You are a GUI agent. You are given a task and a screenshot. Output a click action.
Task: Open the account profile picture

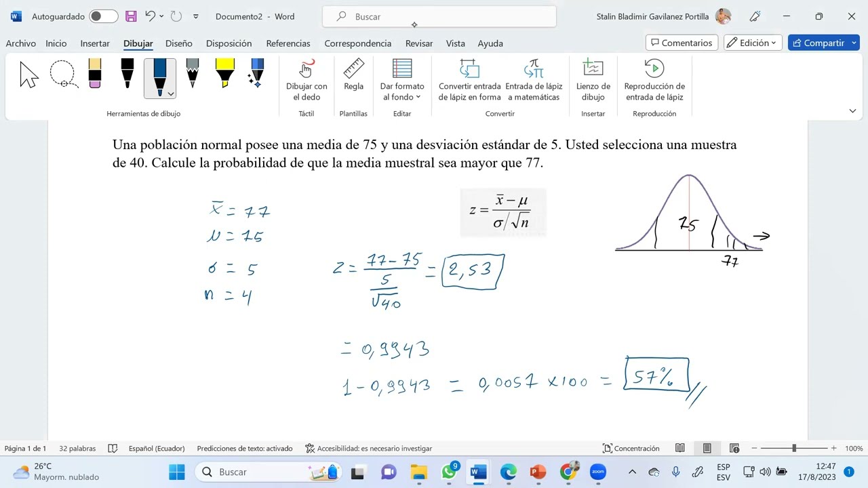(x=723, y=16)
